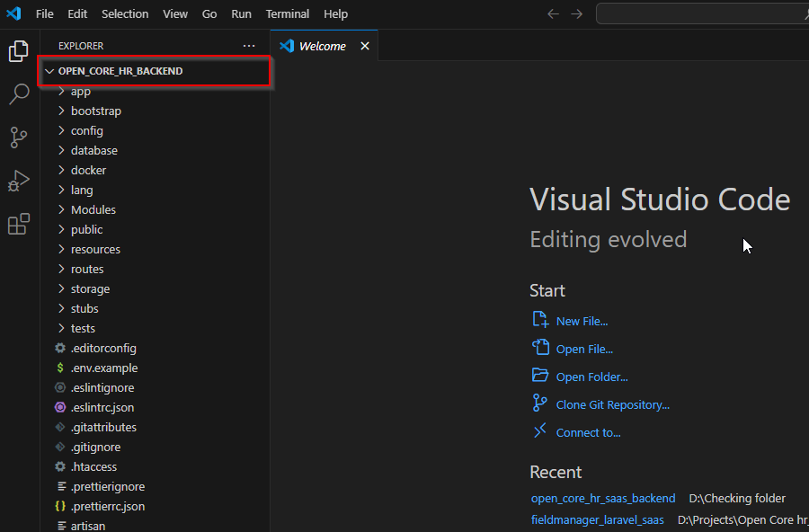Expand the lang folder
Image resolution: width=809 pixels, height=532 pixels.
61,190
